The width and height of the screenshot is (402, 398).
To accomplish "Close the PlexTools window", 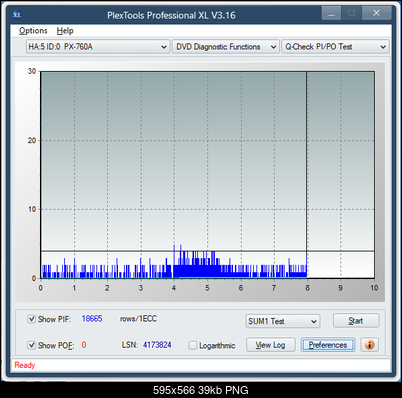I will point(376,13).
